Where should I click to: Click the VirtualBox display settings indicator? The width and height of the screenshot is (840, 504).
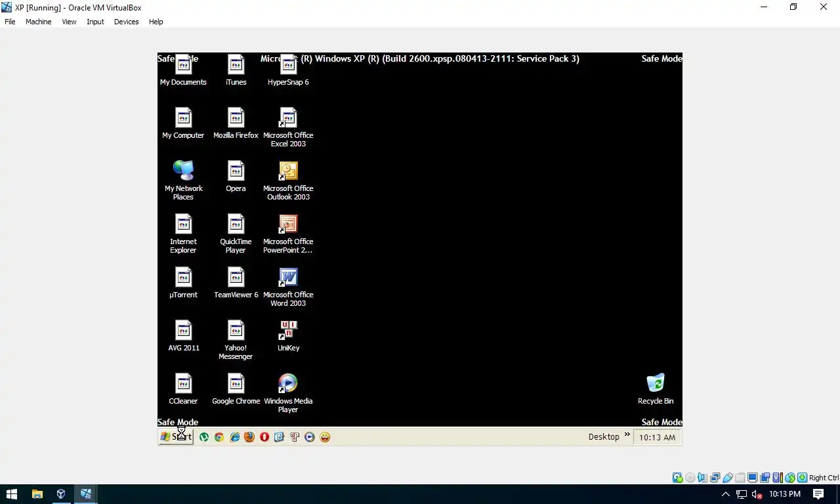(x=753, y=478)
